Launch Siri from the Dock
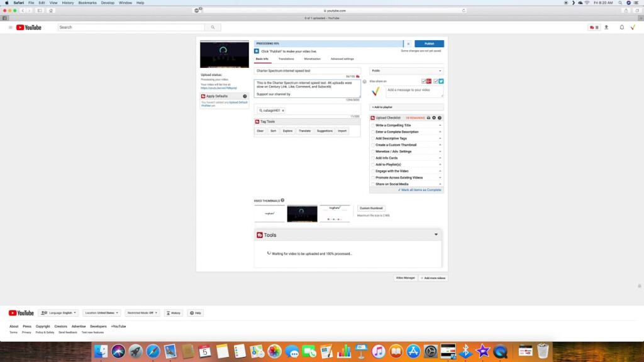 (x=118, y=351)
